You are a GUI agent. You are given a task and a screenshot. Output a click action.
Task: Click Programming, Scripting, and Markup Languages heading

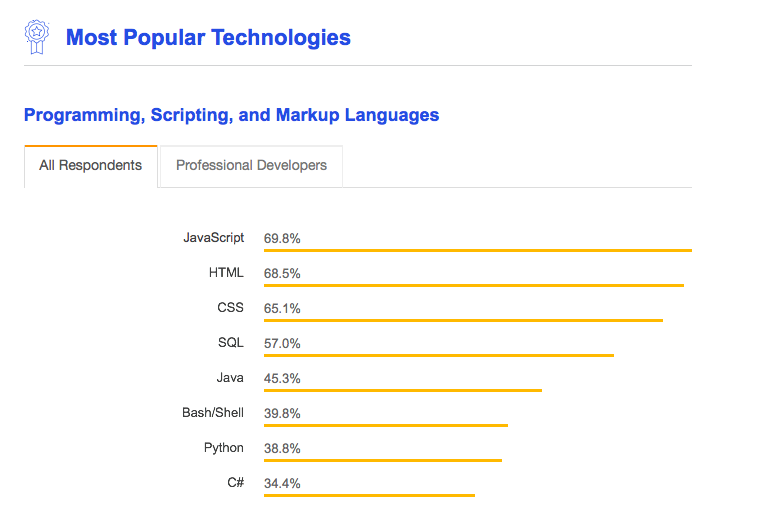[x=231, y=115]
